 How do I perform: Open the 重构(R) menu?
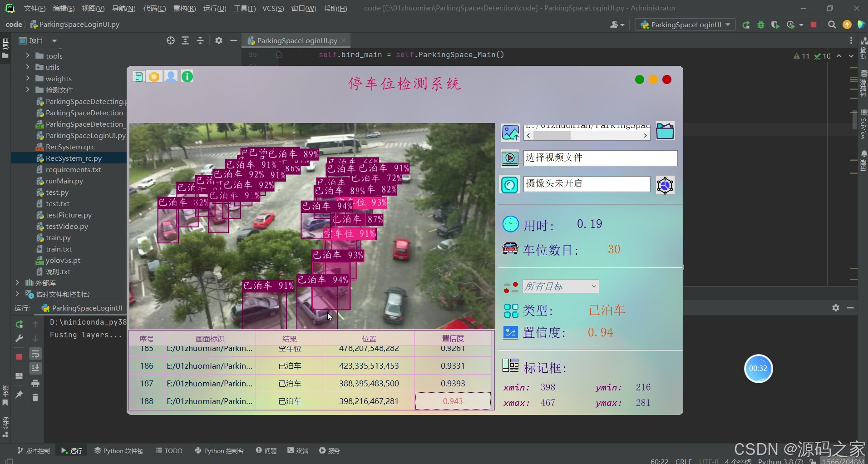point(184,8)
